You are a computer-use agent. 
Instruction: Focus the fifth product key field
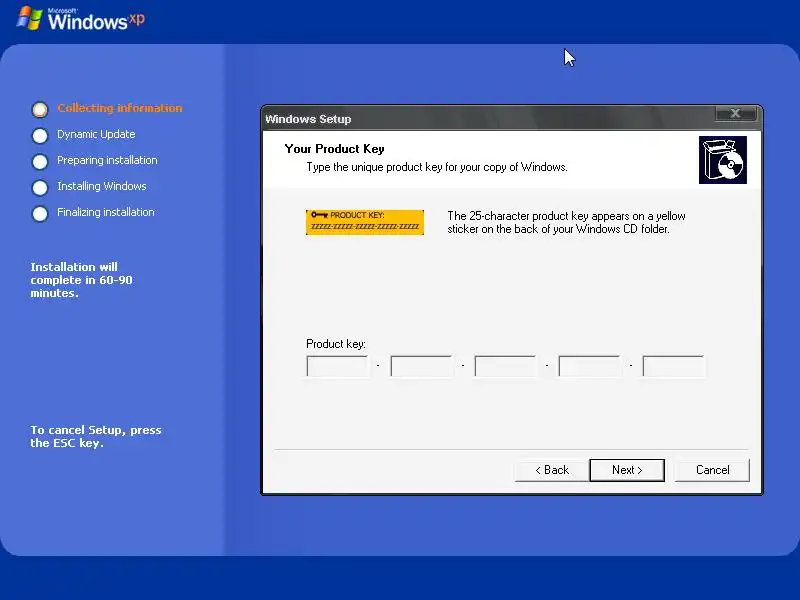coord(673,366)
